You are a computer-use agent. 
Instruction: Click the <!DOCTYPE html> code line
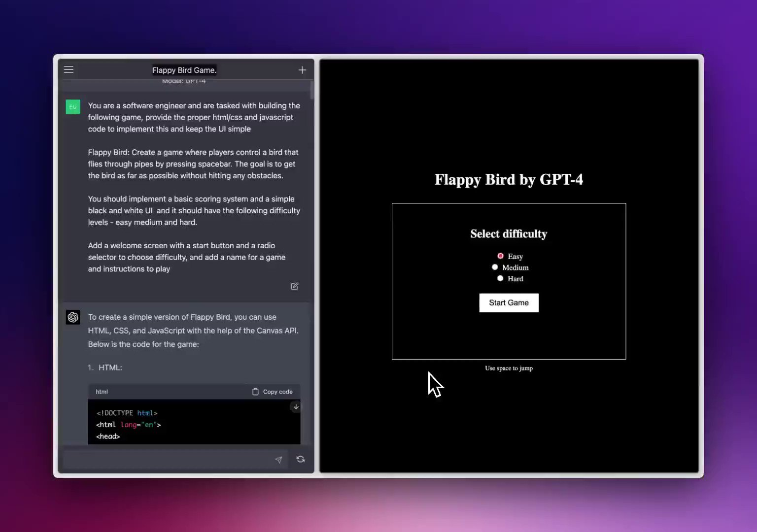click(127, 413)
